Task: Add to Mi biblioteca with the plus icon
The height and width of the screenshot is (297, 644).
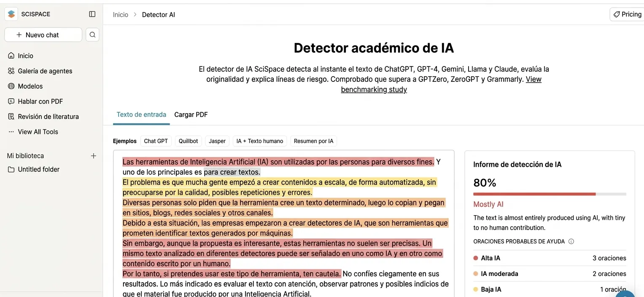Action: pyautogui.click(x=94, y=156)
